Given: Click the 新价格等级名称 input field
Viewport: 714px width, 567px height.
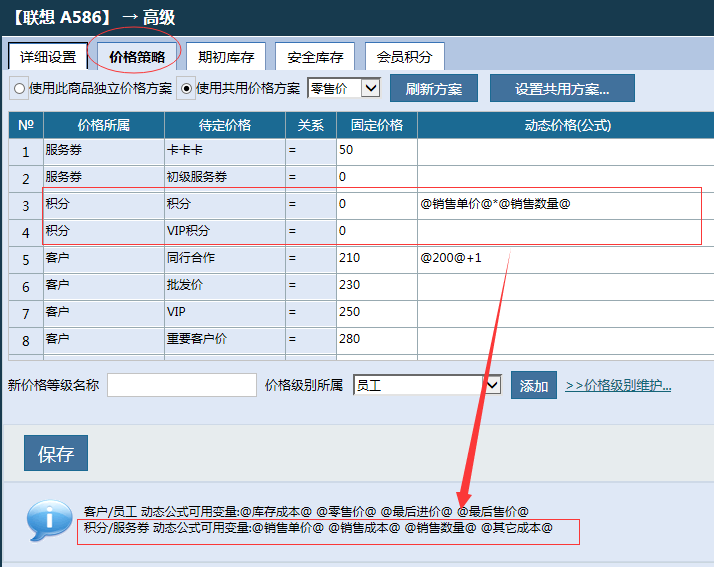Looking at the screenshot, I should (x=182, y=385).
